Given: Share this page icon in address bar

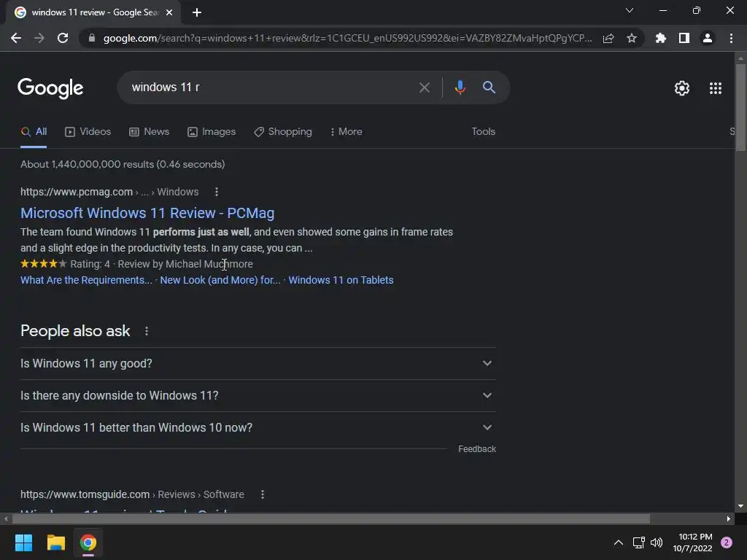Looking at the screenshot, I should point(608,38).
